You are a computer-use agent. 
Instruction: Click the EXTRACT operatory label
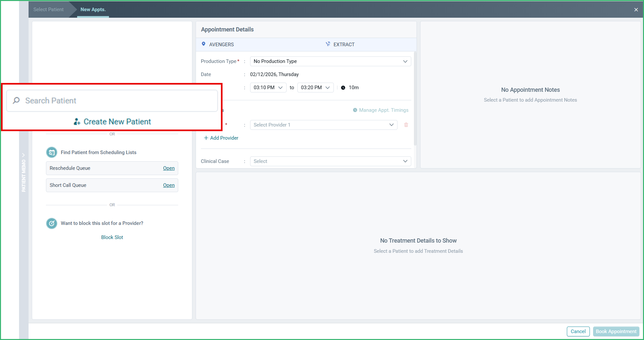(344, 45)
